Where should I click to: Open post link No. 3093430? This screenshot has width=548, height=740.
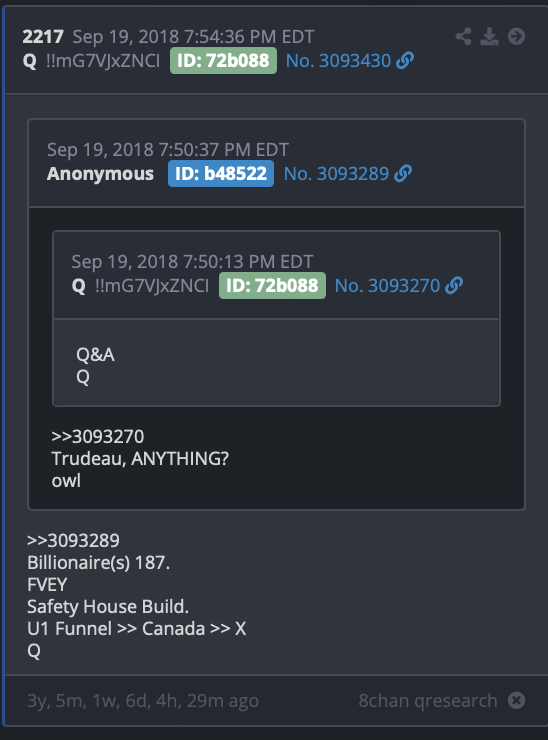click(x=338, y=60)
